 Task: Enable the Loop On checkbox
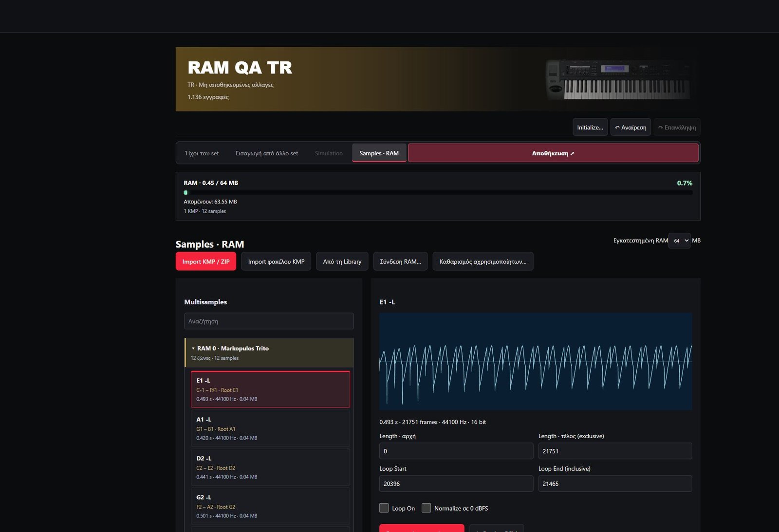click(x=384, y=508)
